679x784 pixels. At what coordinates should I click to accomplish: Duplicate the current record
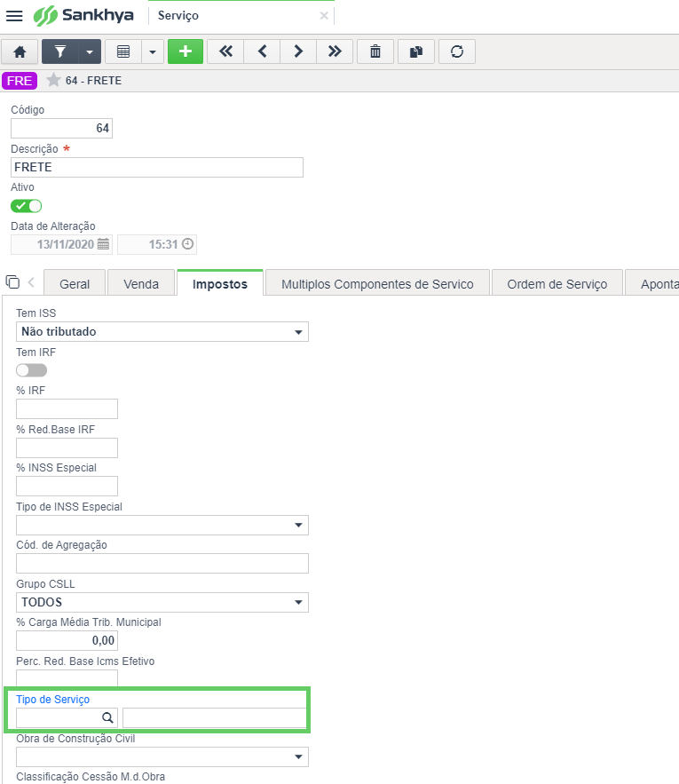coord(416,51)
